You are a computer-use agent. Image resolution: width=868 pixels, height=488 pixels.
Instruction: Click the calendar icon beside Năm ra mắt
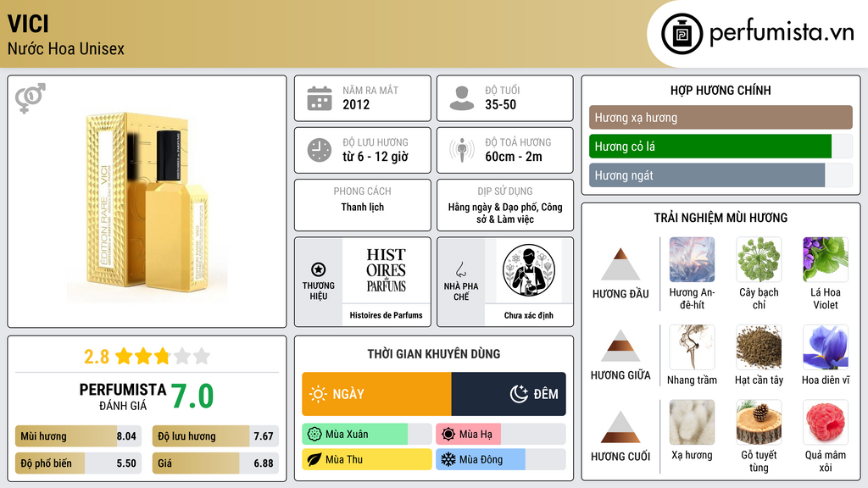[x=320, y=98]
